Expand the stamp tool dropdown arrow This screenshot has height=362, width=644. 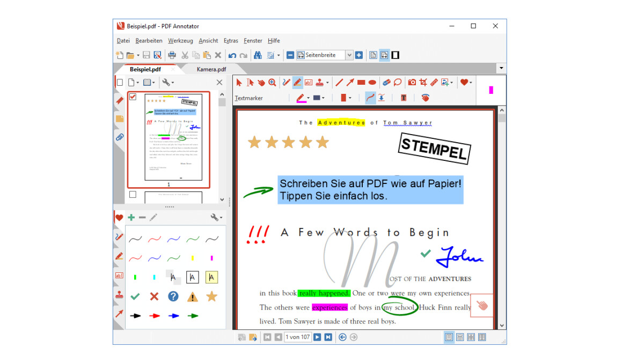click(327, 83)
